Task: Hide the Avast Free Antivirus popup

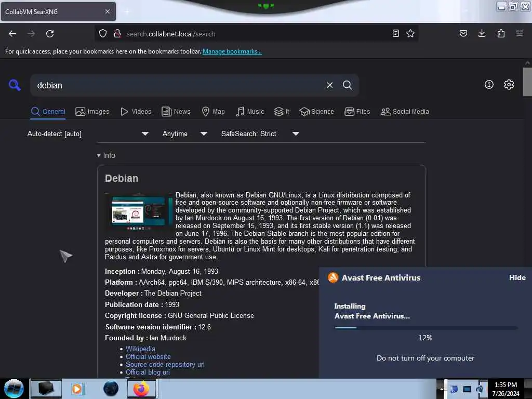Action: tap(517, 277)
